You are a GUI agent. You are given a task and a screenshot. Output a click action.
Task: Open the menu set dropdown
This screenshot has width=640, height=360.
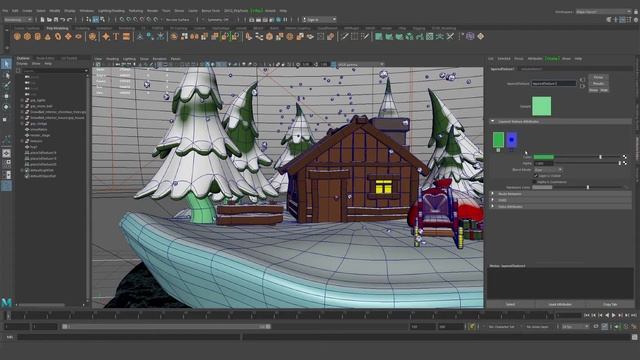coord(18,19)
